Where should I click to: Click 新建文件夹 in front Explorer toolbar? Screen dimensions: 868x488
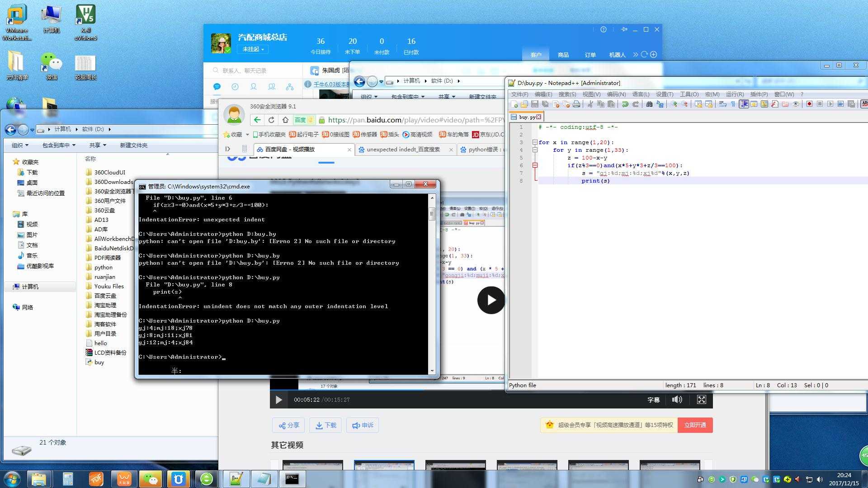(133, 145)
